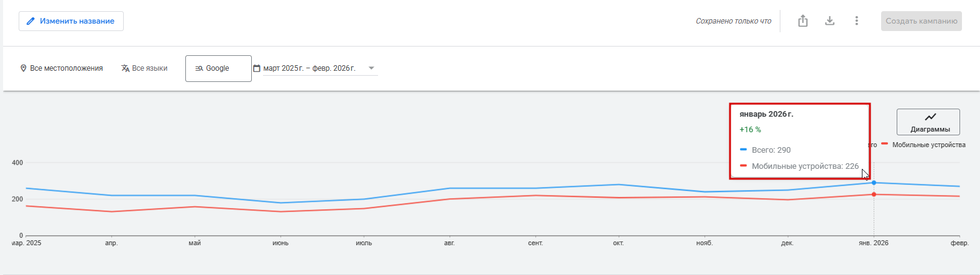This screenshot has width=980, height=275.
Task: Click the calendar icon beside the date range
Action: (x=256, y=68)
